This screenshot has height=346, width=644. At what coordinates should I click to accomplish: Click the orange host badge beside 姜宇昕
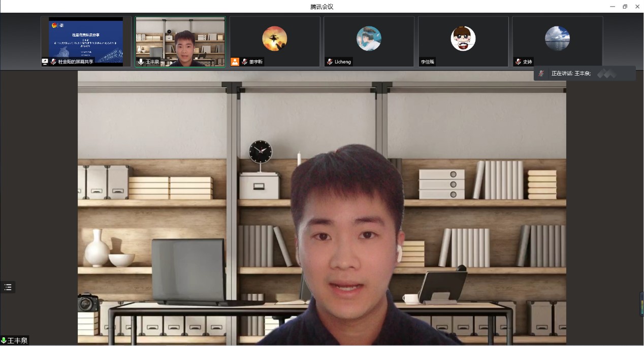tap(235, 61)
